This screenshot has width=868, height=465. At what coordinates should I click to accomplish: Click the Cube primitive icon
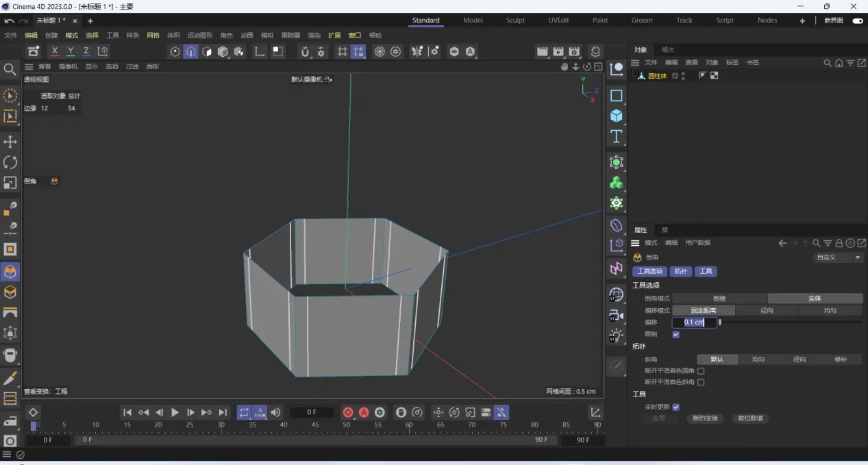coord(617,116)
